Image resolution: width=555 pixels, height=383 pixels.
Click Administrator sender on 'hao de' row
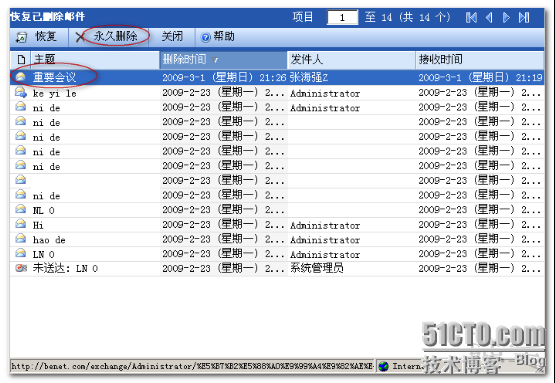tap(325, 240)
